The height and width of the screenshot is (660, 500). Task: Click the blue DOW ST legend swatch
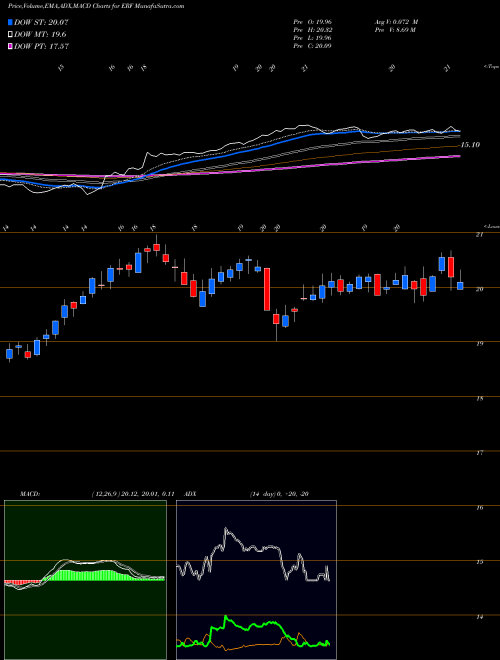(x=10, y=22)
